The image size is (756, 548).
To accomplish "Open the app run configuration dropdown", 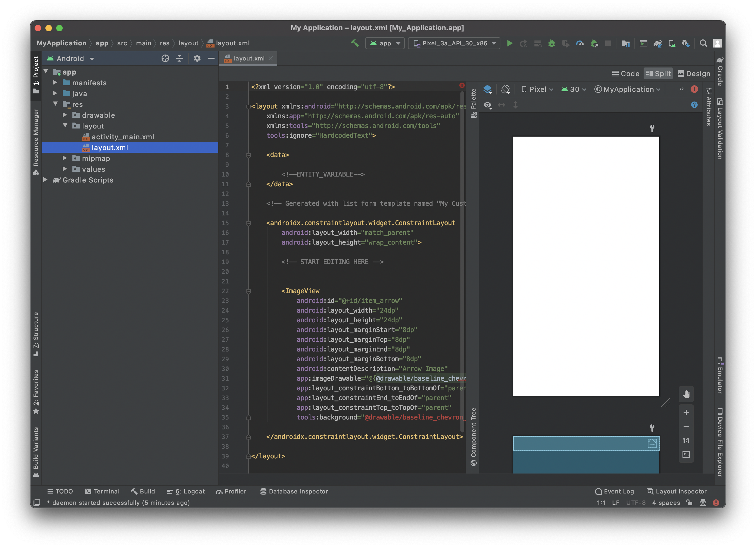I will [385, 43].
